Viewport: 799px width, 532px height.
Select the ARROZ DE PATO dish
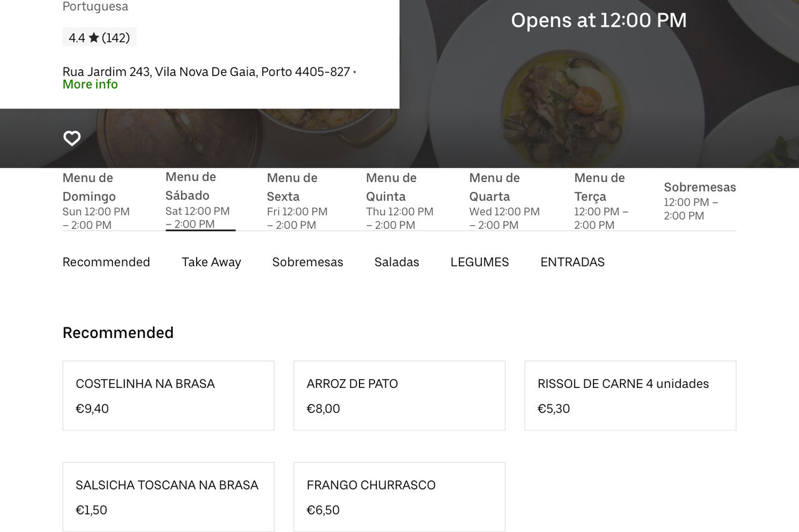coord(399,395)
